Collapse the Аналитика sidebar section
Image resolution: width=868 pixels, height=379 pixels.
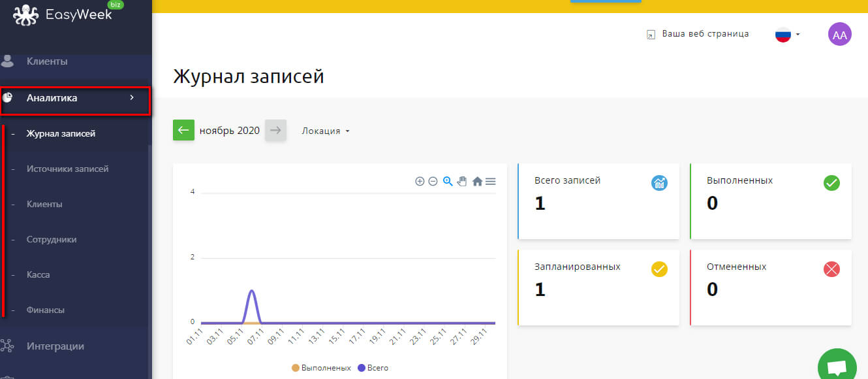tap(76, 98)
